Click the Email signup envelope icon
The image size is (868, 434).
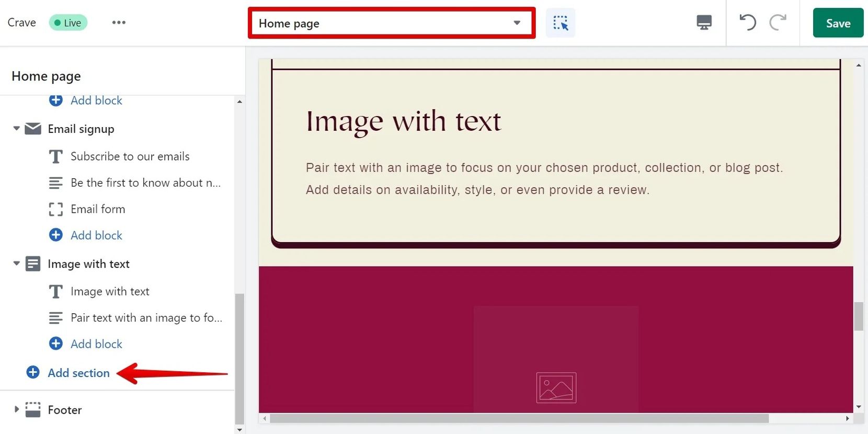[x=33, y=129]
